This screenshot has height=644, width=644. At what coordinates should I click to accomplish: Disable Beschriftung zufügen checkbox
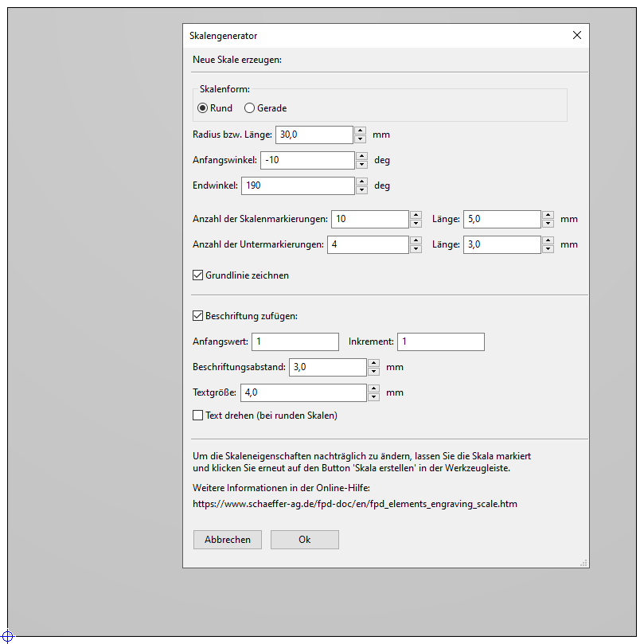(x=198, y=316)
